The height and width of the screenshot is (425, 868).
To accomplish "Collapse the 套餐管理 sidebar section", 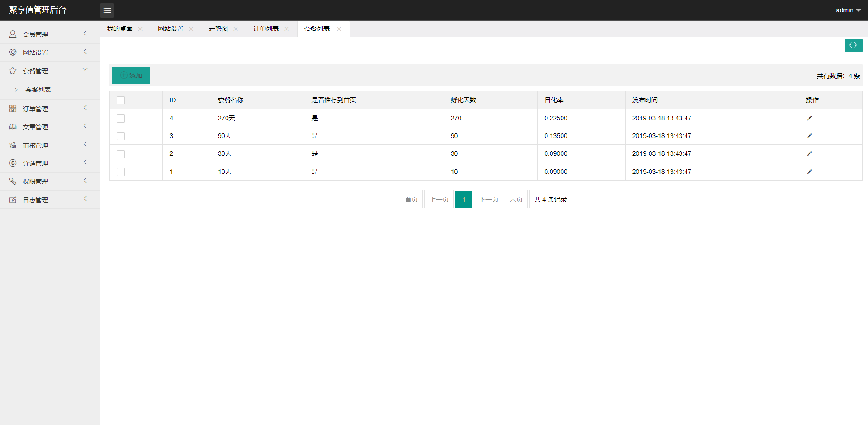I will coord(35,71).
